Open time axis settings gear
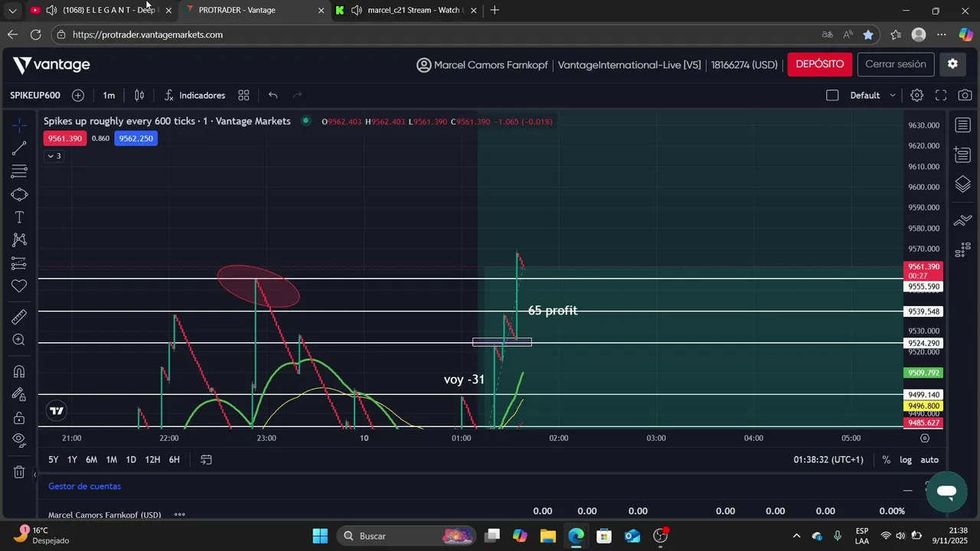Screen dimensions: 980x551 click(925, 439)
